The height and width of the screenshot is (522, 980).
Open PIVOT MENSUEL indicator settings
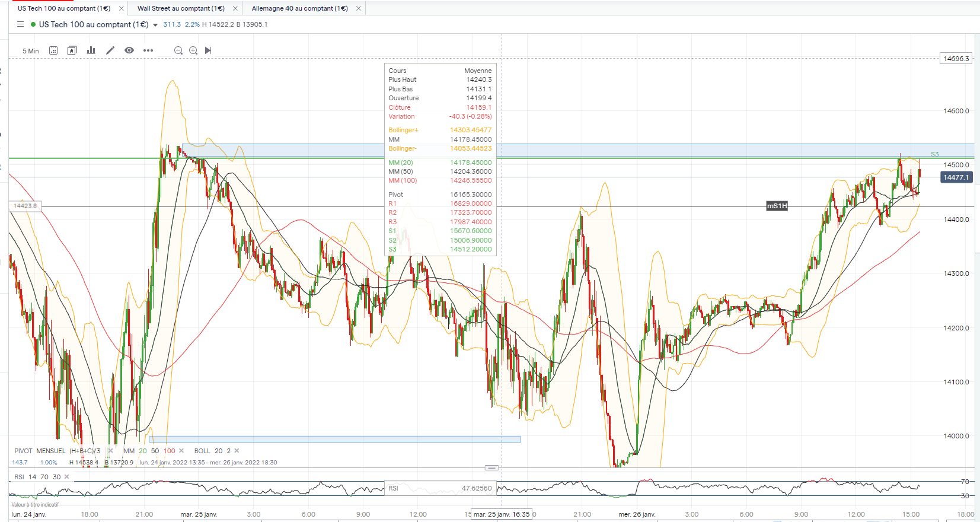point(57,451)
